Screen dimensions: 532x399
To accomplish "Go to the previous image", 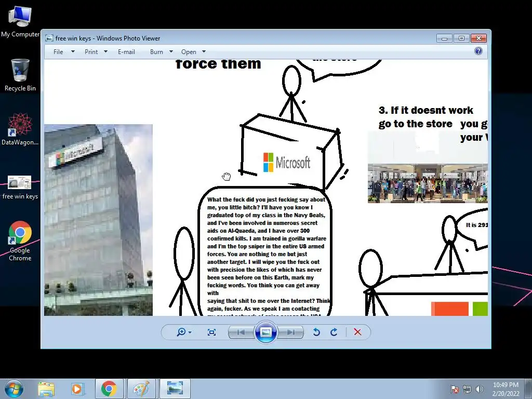I will [x=241, y=332].
